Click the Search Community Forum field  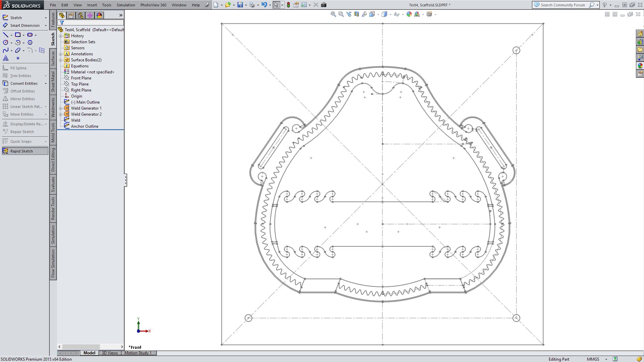tap(562, 5)
